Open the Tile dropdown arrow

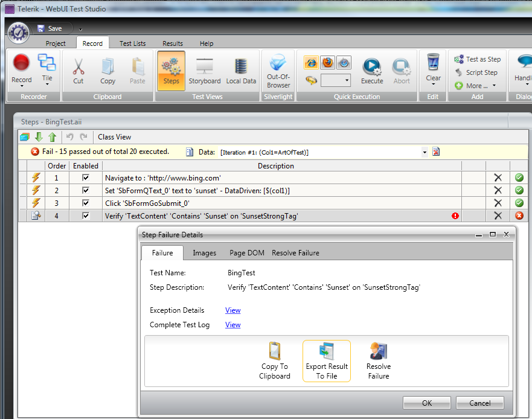[x=47, y=84]
